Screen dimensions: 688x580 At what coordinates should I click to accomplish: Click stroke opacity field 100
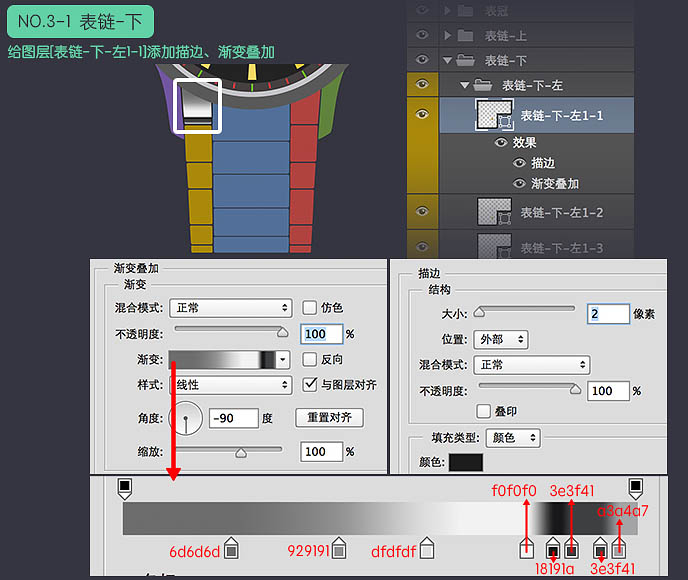[x=608, y=391]
